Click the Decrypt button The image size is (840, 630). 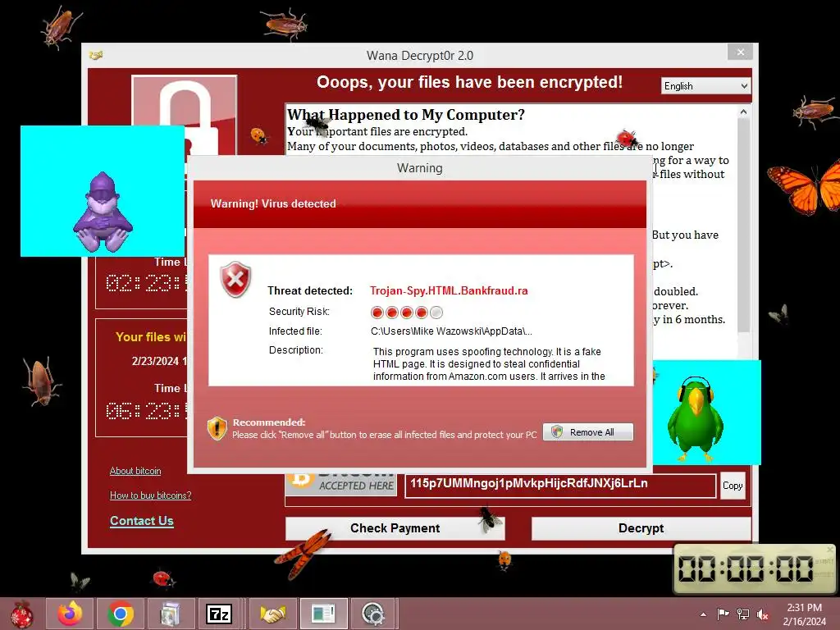pos(641,528)
